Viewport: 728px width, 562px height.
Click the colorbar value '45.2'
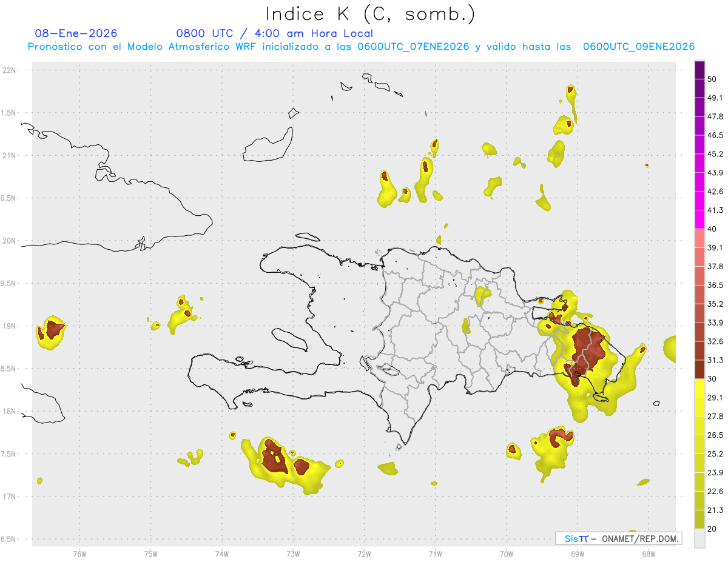715,154
